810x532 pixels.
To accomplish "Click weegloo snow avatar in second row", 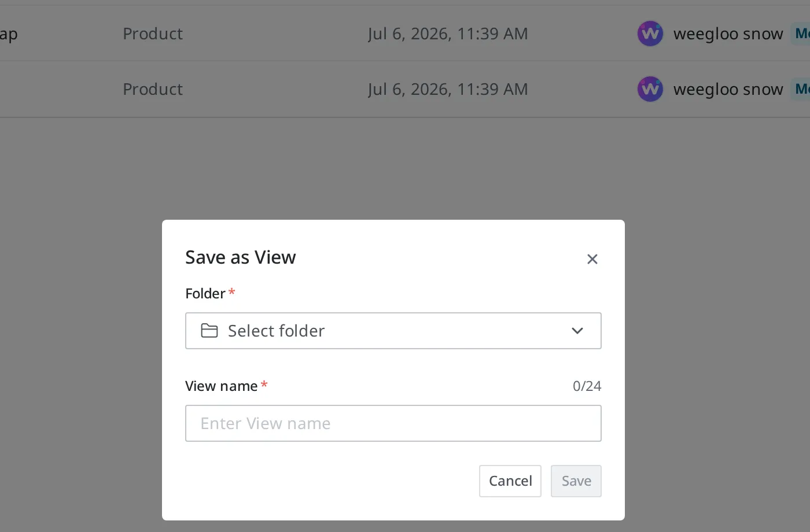I will (x=650, y=89).
